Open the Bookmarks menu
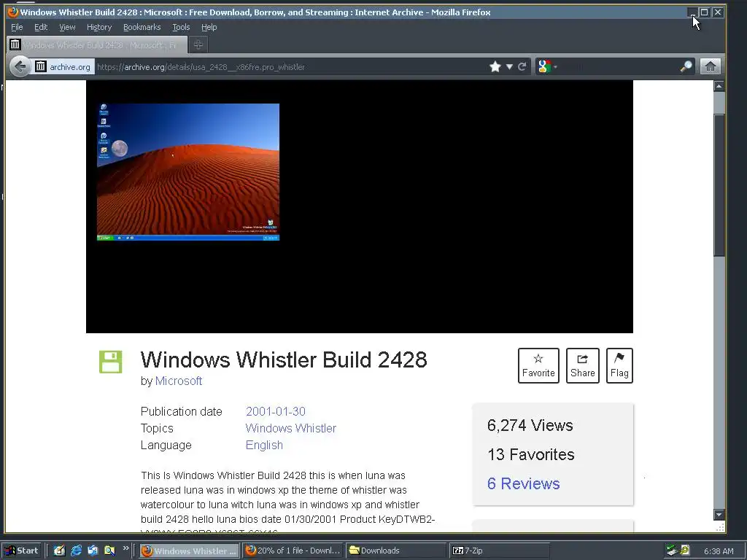The width and height of the screenshot is (747, 560). pyautogui.click(x=142, y=27)
